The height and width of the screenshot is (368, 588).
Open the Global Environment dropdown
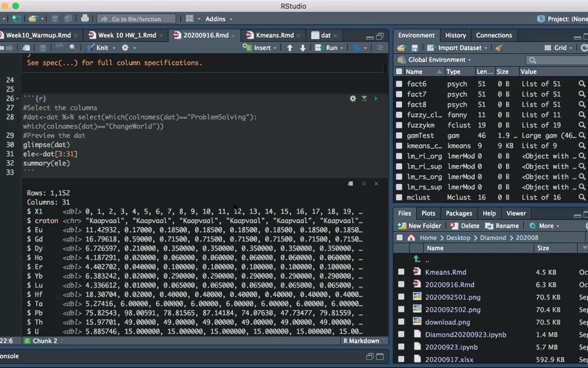(435, 60)
